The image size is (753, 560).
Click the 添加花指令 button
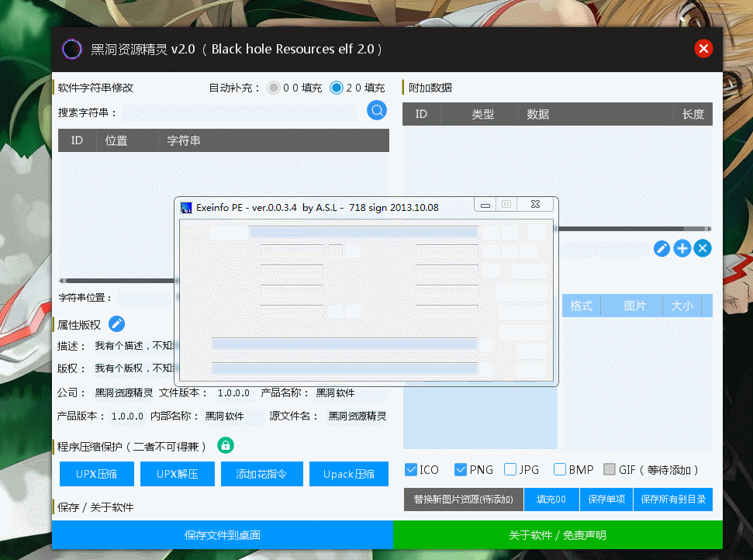pos(261,474)
